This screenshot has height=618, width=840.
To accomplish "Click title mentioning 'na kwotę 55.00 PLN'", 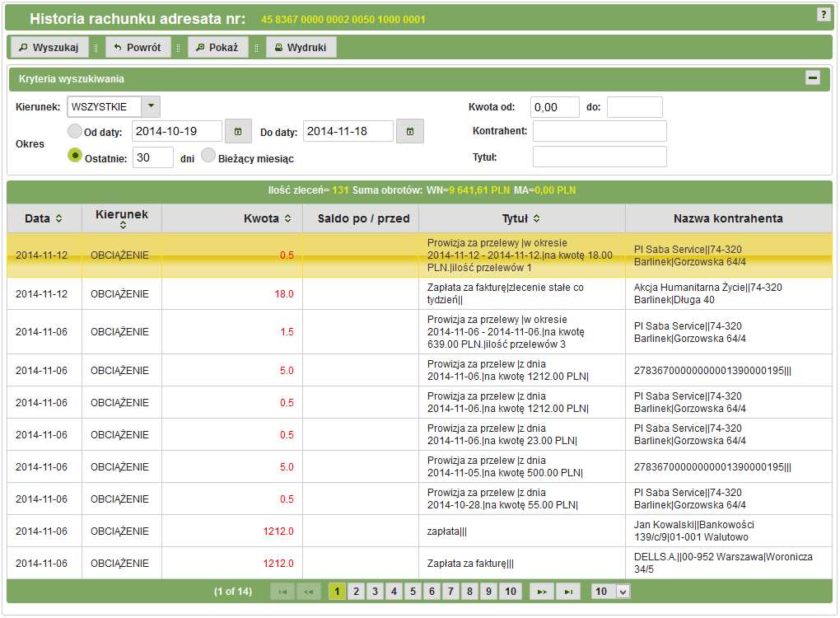I will tap(502, 499).
